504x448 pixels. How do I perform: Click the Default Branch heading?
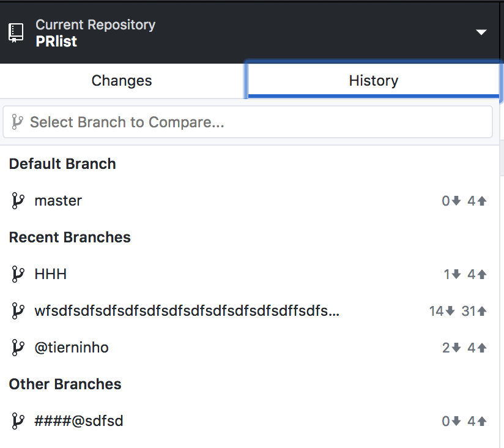62,163
